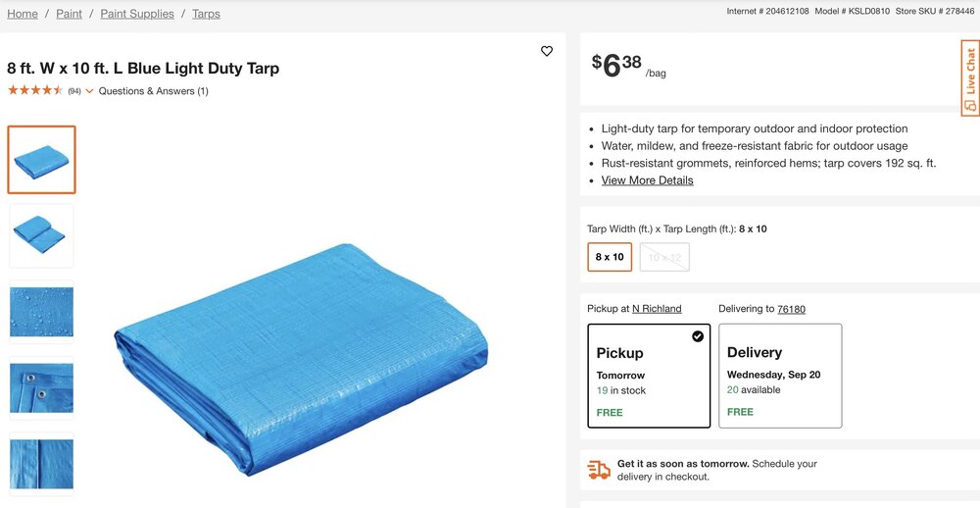
Task: Choose the Pickup fulfillment option
Action: [649, 376]
